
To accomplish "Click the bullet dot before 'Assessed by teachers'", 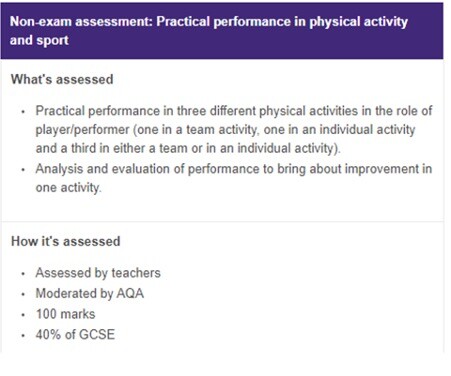I will (x=23, y=274).
